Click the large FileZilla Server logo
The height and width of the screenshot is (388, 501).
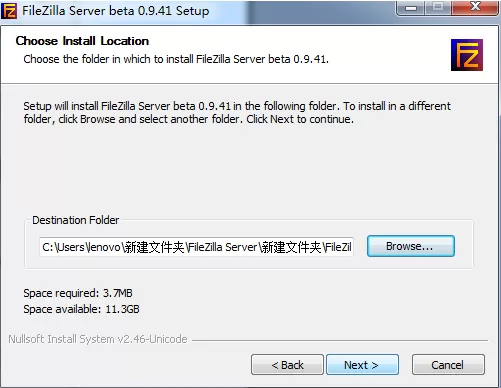(467, 55)
